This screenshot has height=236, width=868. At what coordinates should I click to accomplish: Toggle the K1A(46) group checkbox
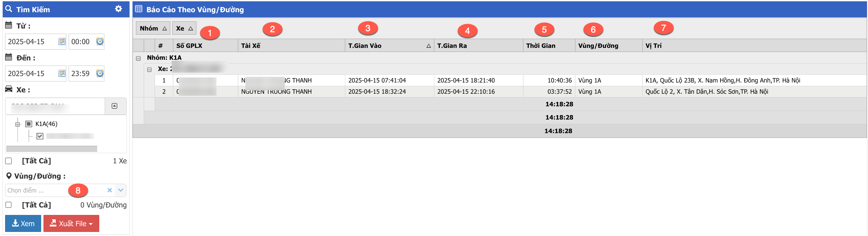[29, 124]
